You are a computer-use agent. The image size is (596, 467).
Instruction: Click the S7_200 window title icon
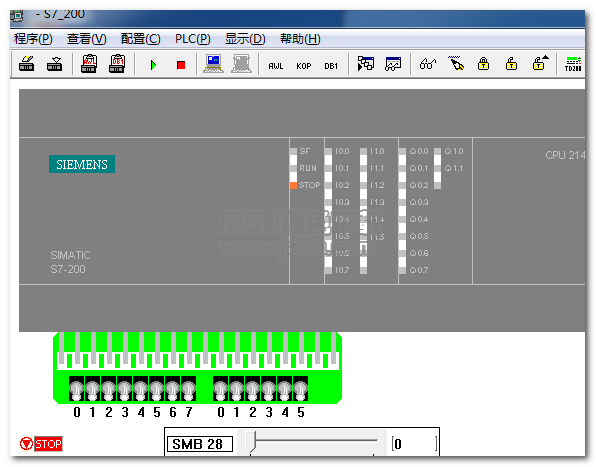click(x=17, y=16)
